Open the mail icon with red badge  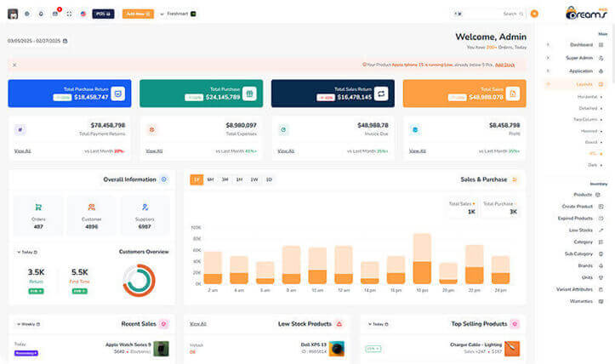[55, 14]
